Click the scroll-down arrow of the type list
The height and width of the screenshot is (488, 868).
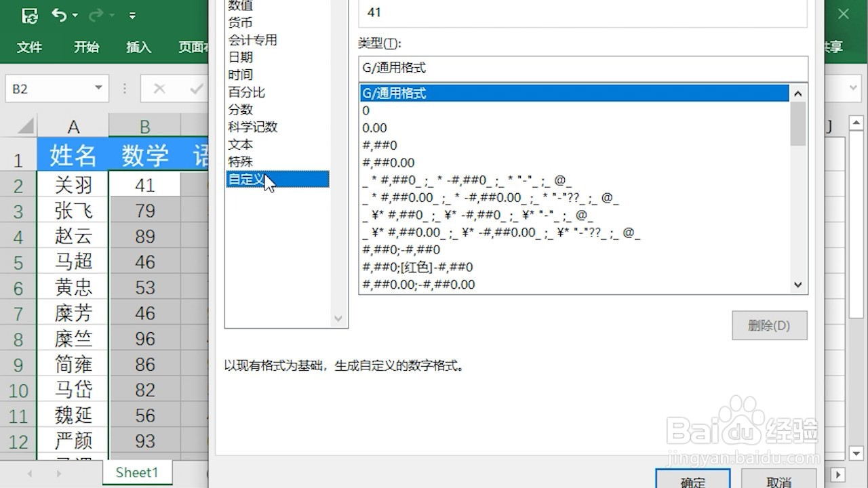click(x=797, y=285)
